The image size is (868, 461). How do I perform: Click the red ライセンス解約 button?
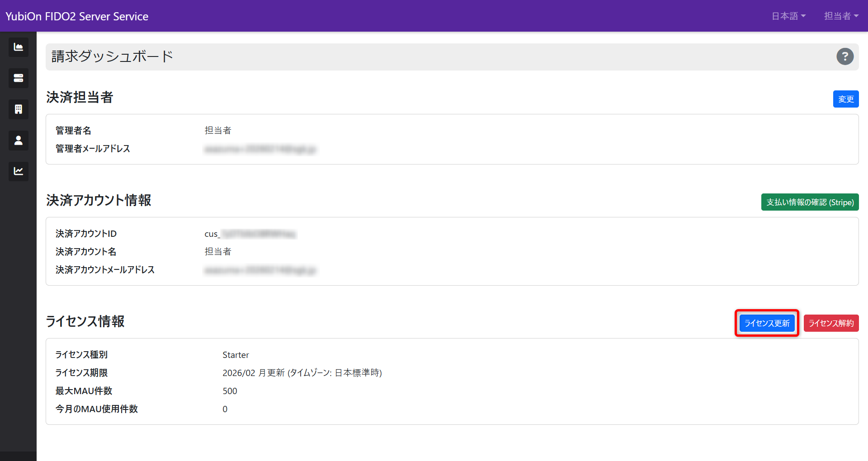point(831,323)
